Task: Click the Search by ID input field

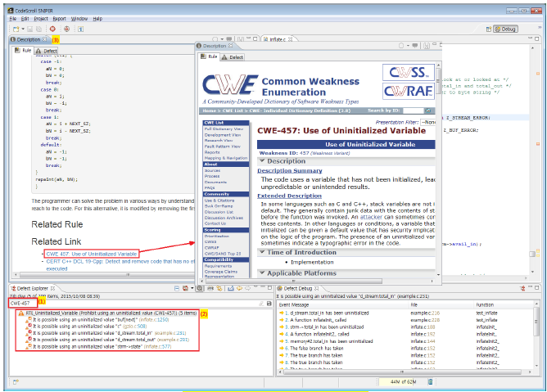Action: click(x=413, y=110)
